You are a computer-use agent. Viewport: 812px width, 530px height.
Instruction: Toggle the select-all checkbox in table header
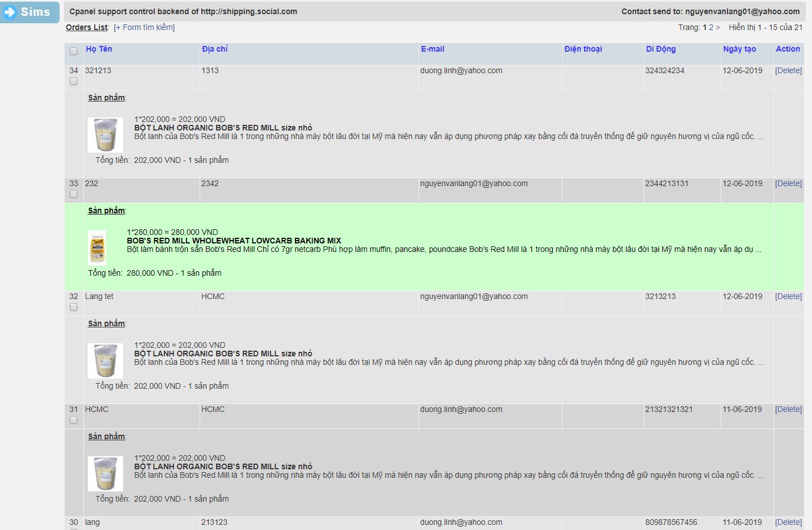(74, 51)
